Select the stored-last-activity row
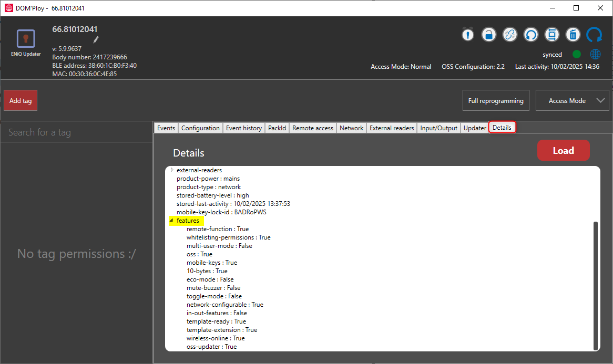The image size is (613, 364). click(233, 204)
